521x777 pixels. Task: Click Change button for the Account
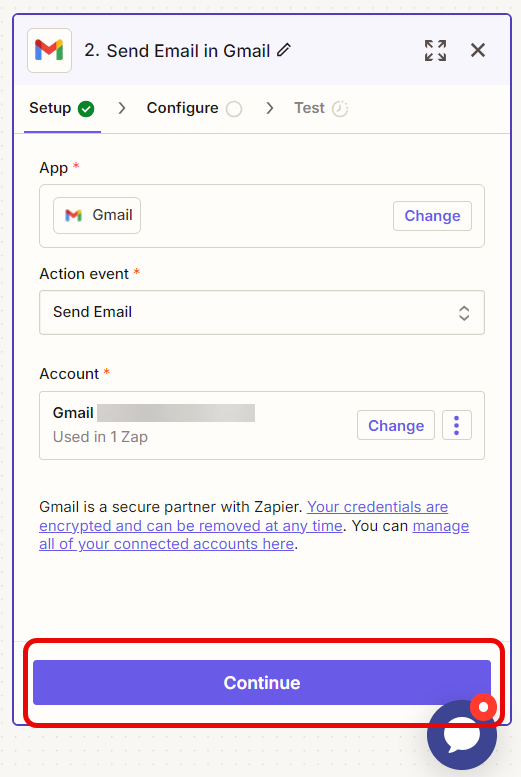396,425
